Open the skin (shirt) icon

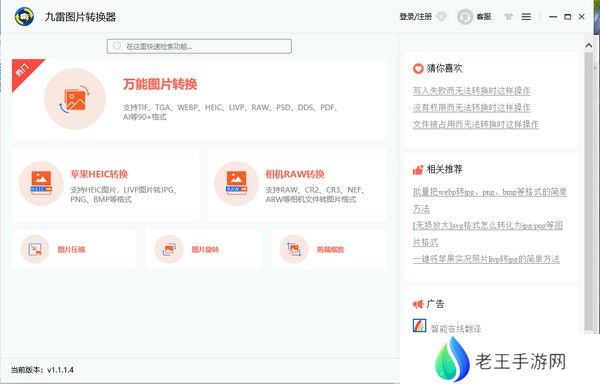click(508, 16)
